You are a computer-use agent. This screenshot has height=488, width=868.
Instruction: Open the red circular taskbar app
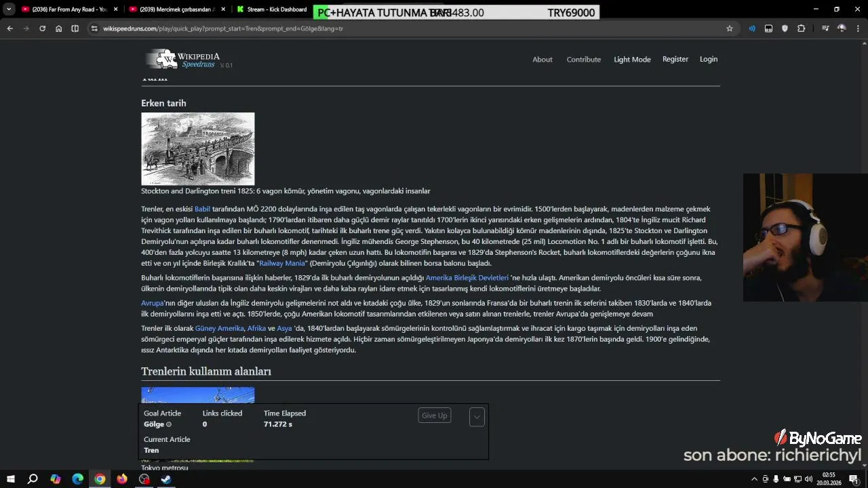[144, 479]
